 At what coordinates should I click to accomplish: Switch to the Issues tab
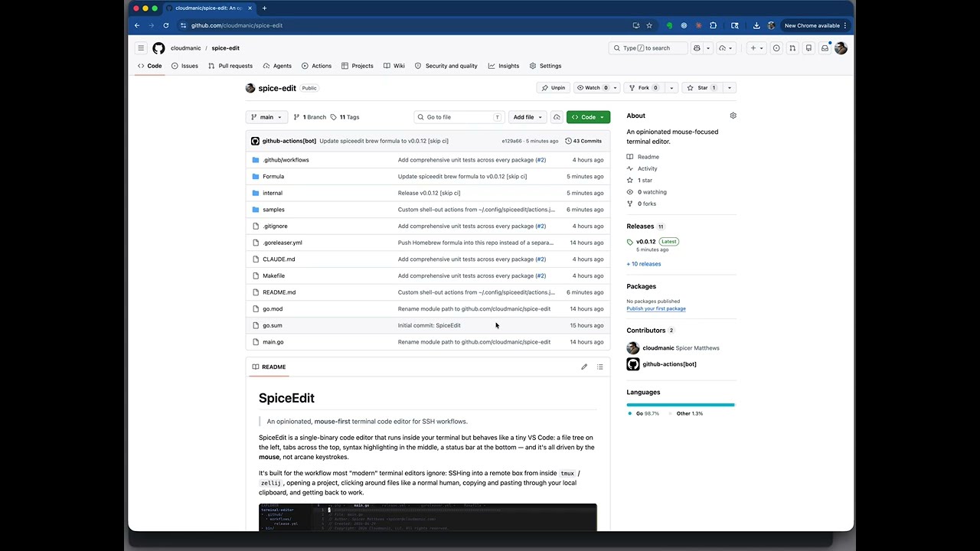(185, 66)
